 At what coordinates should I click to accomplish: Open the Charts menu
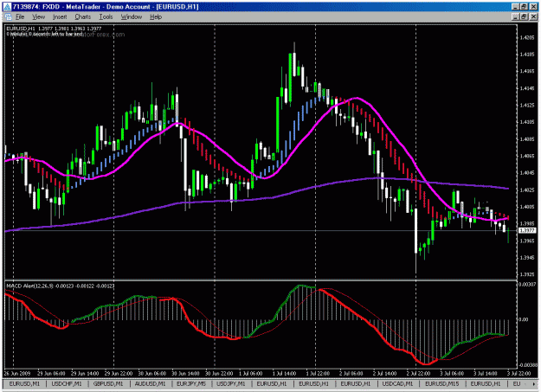pos(83,17)
